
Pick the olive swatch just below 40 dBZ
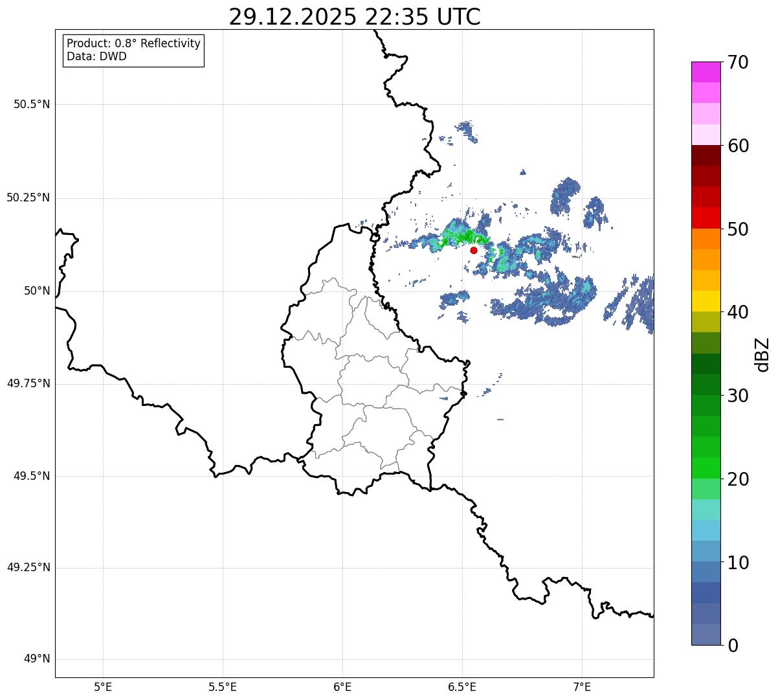(706, 322)
